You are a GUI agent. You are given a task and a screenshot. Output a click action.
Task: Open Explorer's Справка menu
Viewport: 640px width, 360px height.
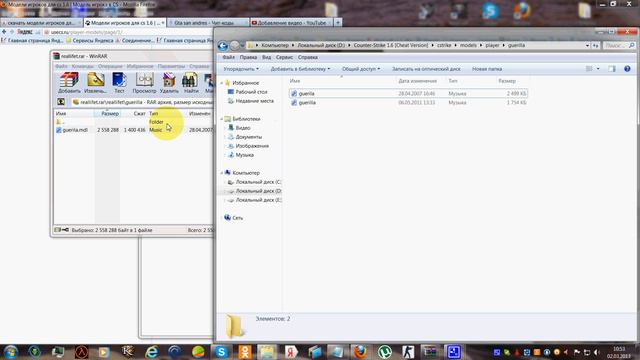coord(308,58)
